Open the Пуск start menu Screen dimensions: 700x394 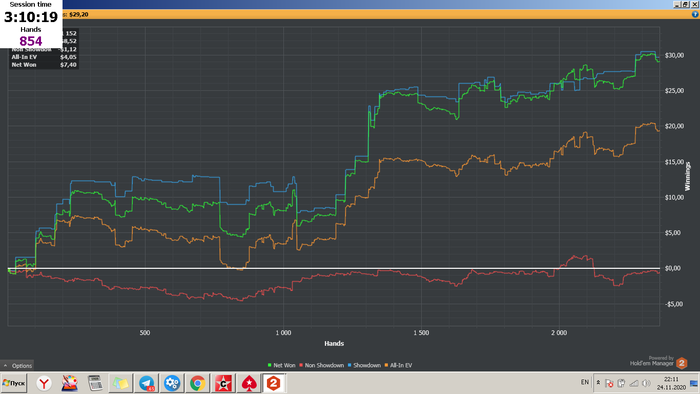[x=14, y=383]
